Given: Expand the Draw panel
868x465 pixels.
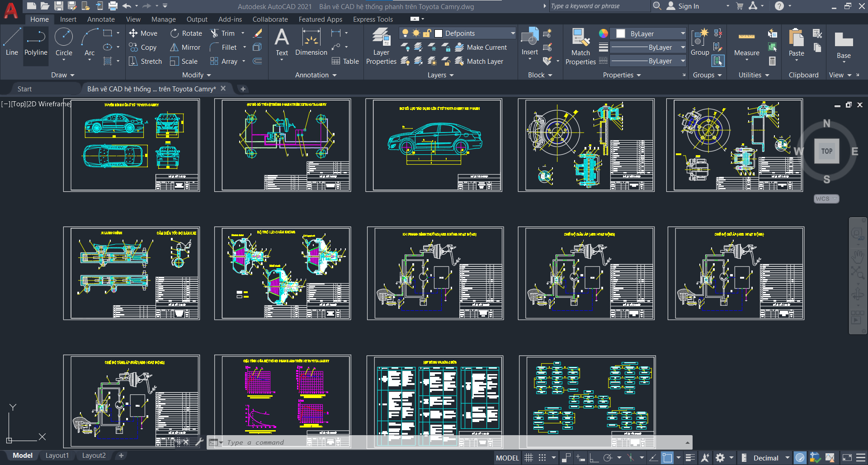Looking at the screenshot, I should (x=62, y=75).
